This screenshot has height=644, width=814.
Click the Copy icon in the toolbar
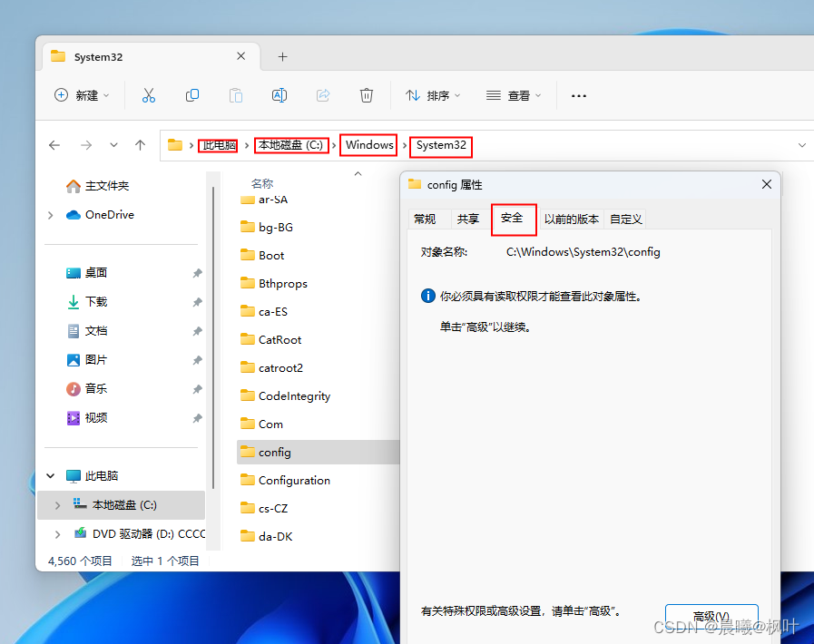(x=191, y=95)
